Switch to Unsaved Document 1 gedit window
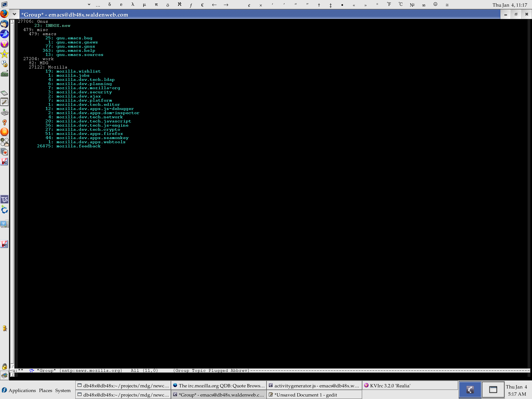This screenshot has height=399, width=532. click(x=314, y=395)
